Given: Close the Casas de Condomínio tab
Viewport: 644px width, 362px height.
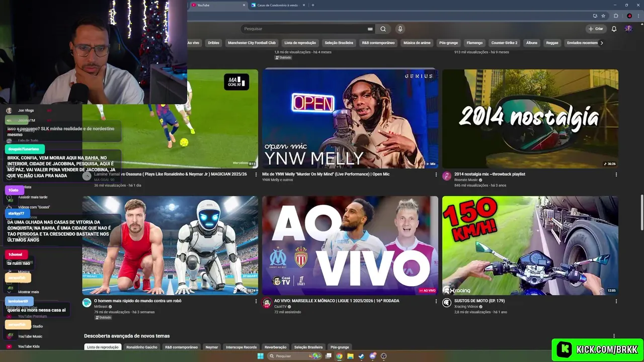Looking at the screenshot, I should pos(303,5).
